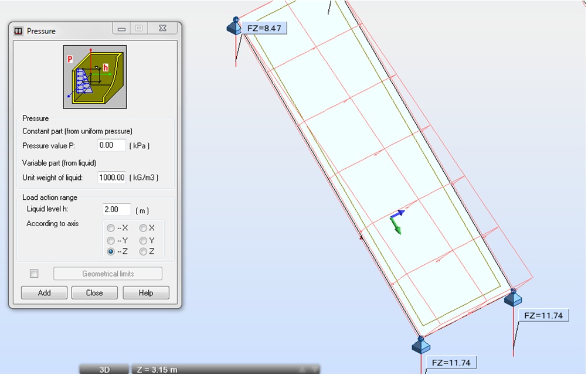Screen dimensions: 588x375
Task: Select the support icon above the bottom FZ=11.74 label
Action: (x=421, y=345)
